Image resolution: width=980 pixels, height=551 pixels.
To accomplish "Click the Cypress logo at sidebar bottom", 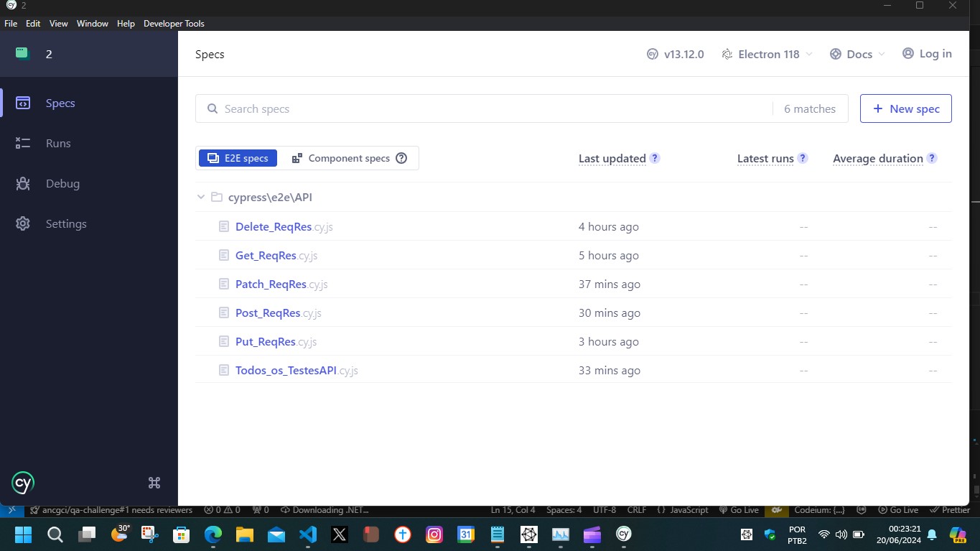I will (x=23, y=483).
